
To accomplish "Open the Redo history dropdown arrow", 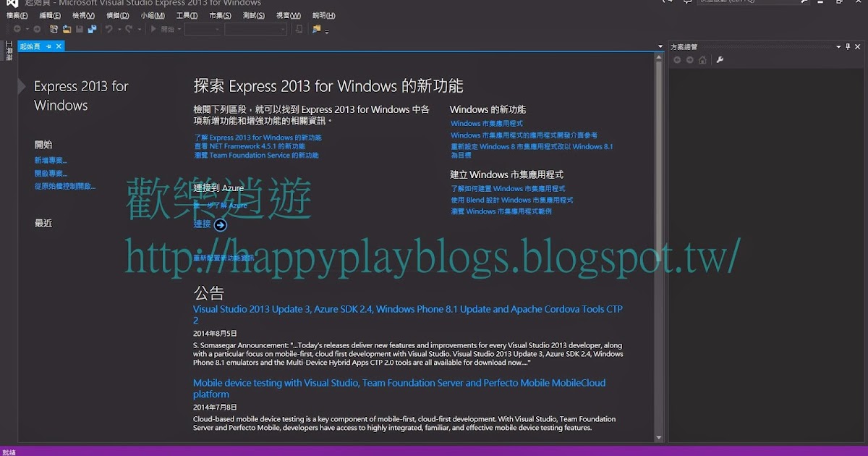I will pyautogui.click(x=138, y=29).
